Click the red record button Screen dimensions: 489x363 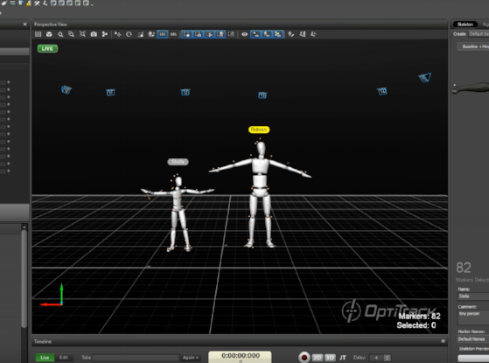304,357
